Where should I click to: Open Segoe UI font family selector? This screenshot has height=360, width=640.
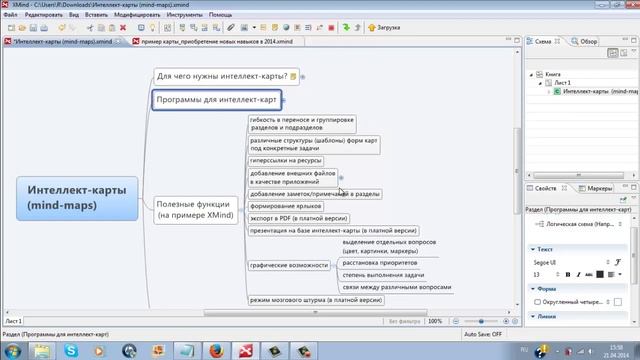coord(571,262)
